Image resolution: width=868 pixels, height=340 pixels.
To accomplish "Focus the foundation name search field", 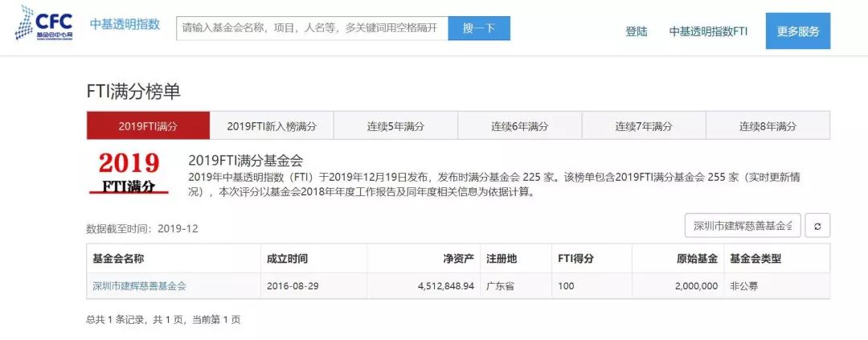I will [312, 28].
